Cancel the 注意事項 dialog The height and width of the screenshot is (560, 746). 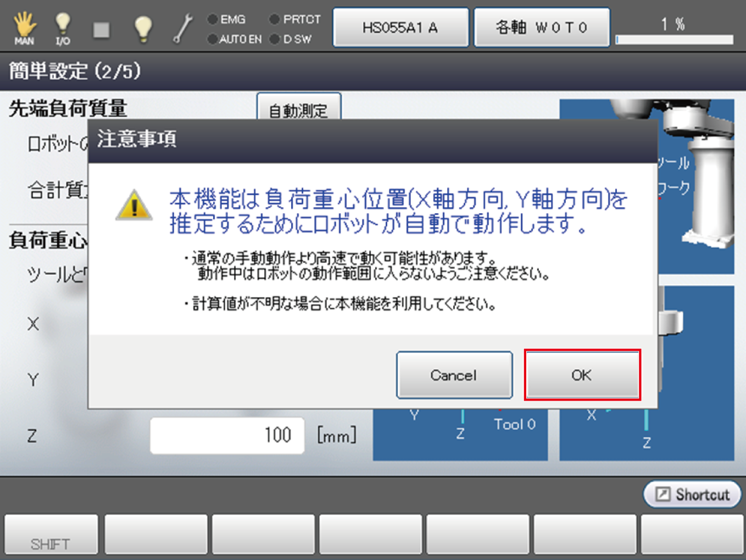[454, 375]
